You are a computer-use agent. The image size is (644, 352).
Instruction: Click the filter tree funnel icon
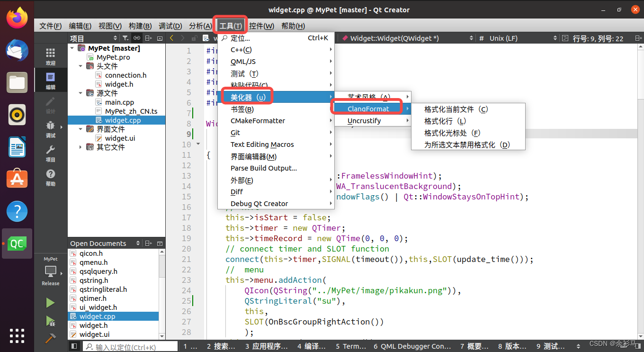pos(125,38)
